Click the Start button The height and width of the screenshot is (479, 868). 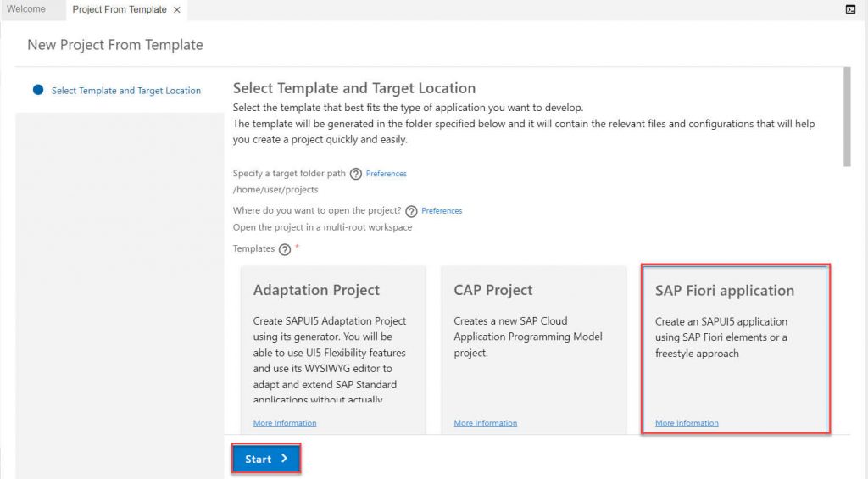(x=266, y=459)
